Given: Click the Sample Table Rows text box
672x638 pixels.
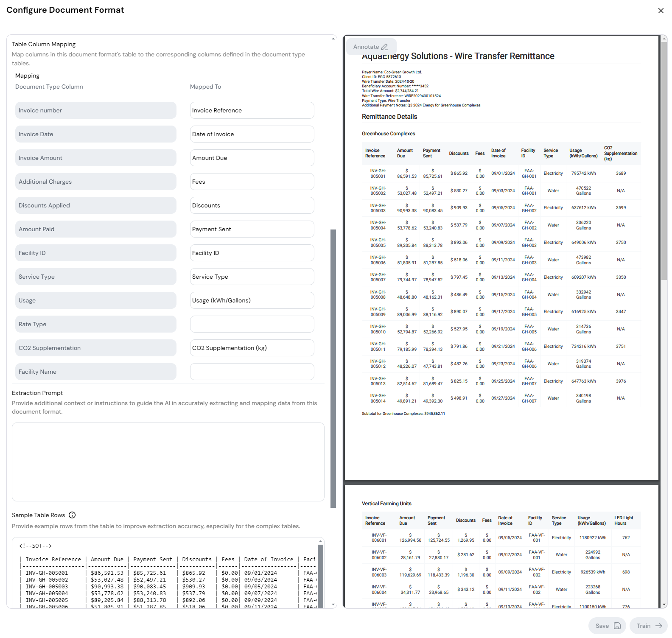Looking at the screenshot, I should tap(168, 573).
